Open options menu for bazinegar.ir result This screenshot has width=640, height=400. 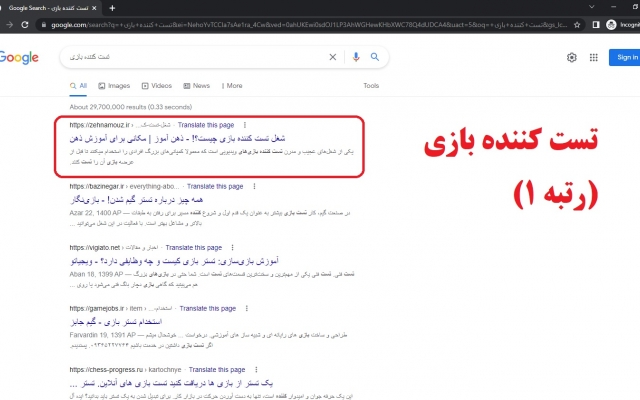pyautogui.click(x=254, y=186)
